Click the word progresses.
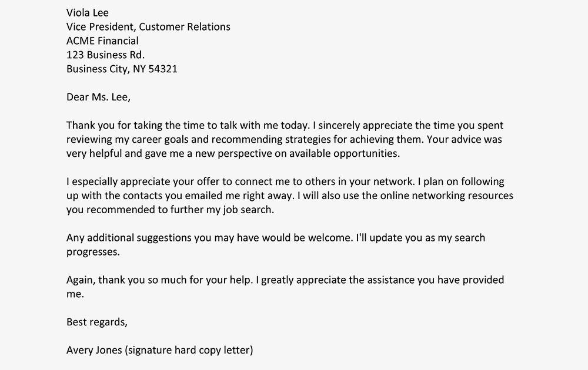 tap(93, 252)
